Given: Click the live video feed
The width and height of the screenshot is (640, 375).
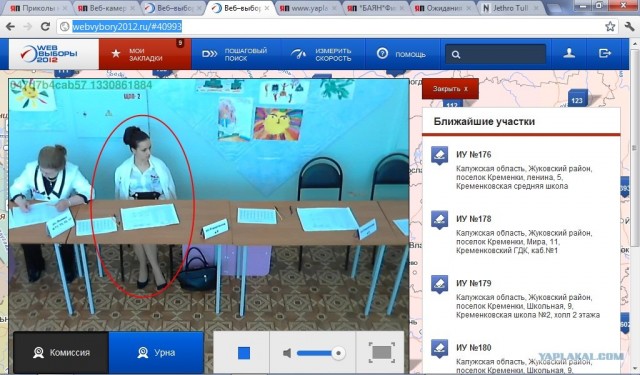Looking at the screenshot, I should point(209,205).
